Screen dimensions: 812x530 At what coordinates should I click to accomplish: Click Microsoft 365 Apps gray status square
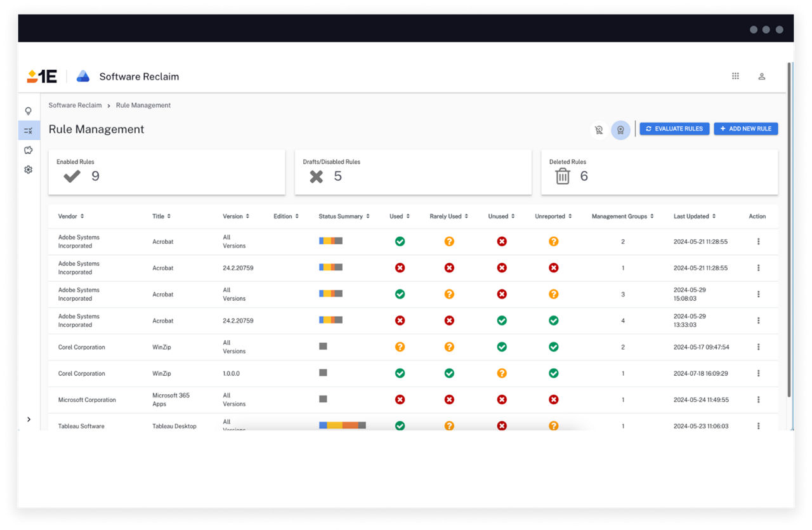coord(323,399)
